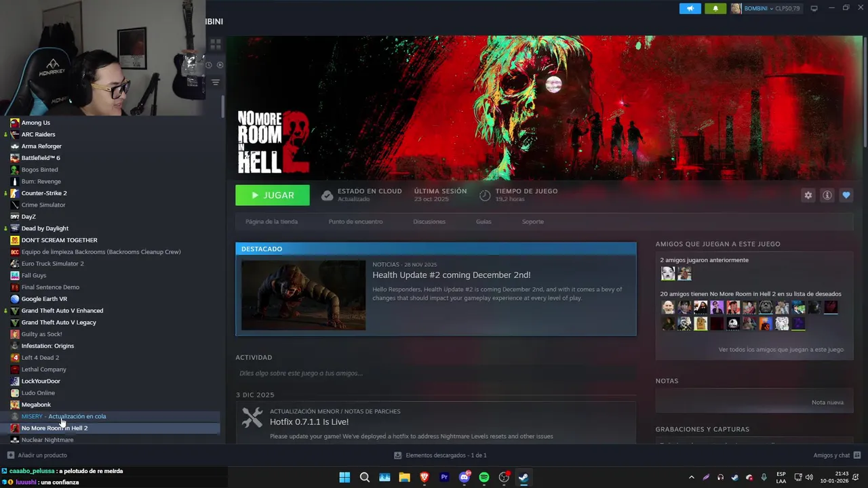Click the library filter lines icon
This screenshot has width=868, height=488.
tap(216, 82)
